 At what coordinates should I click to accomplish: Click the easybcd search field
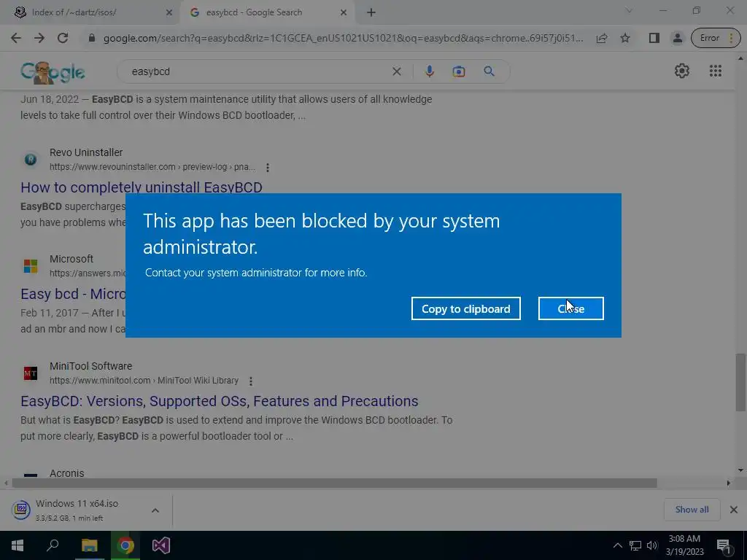pos(258,71)
